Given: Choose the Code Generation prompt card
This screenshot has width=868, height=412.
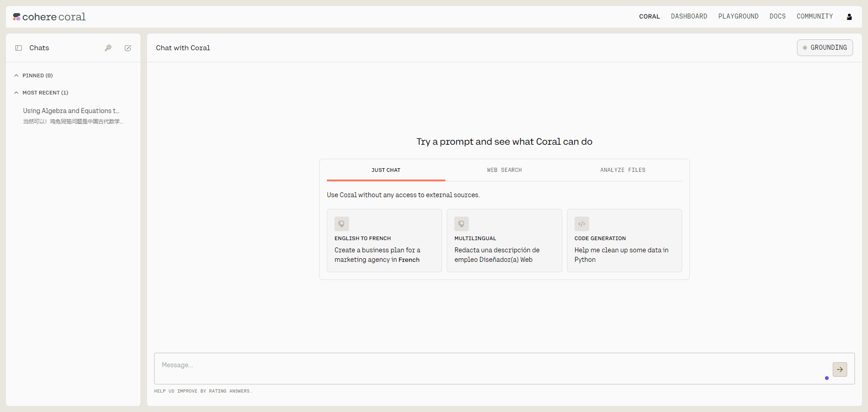Looking at the screenshot, I should coord(624,241).
